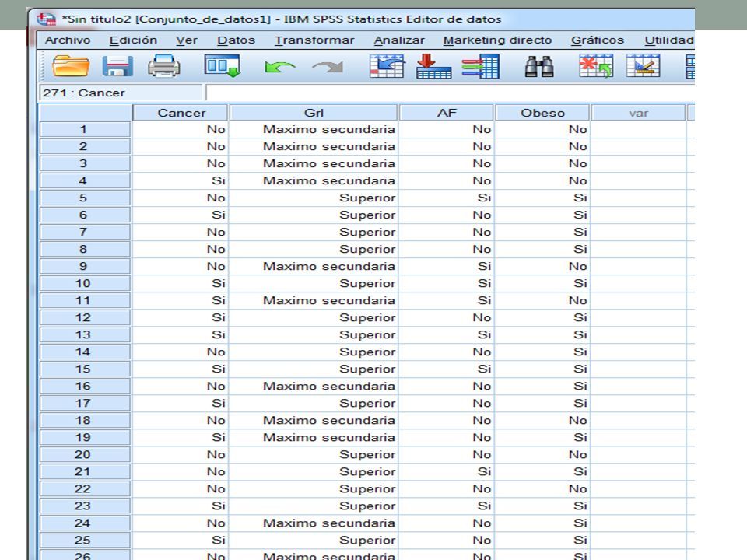Open the Variables info toolbar icon
747x560 pixels.
coord(480,65)
